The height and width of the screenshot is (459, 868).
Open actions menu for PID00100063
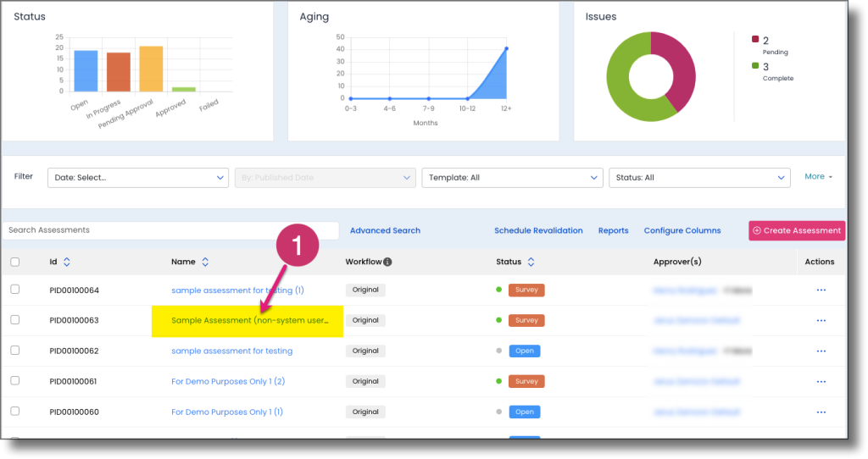(x=821, y=321)
